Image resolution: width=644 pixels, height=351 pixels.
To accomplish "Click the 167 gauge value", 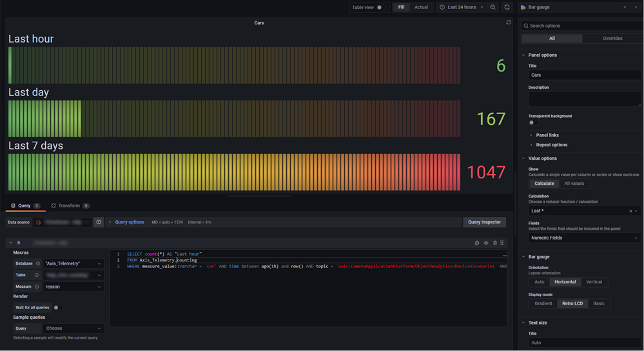I will [491, 119].
